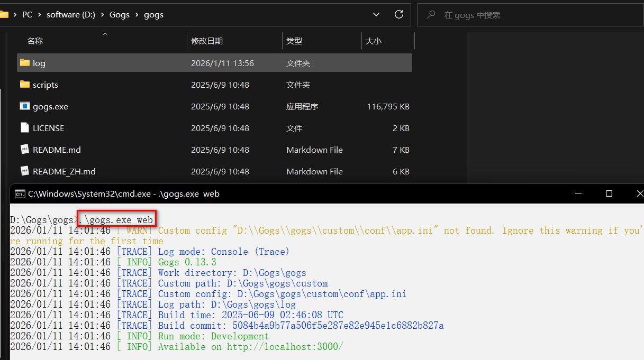The image size is (644, 360).
Task: Click the refresh button in address bar
Action: [x=399, y=15]
